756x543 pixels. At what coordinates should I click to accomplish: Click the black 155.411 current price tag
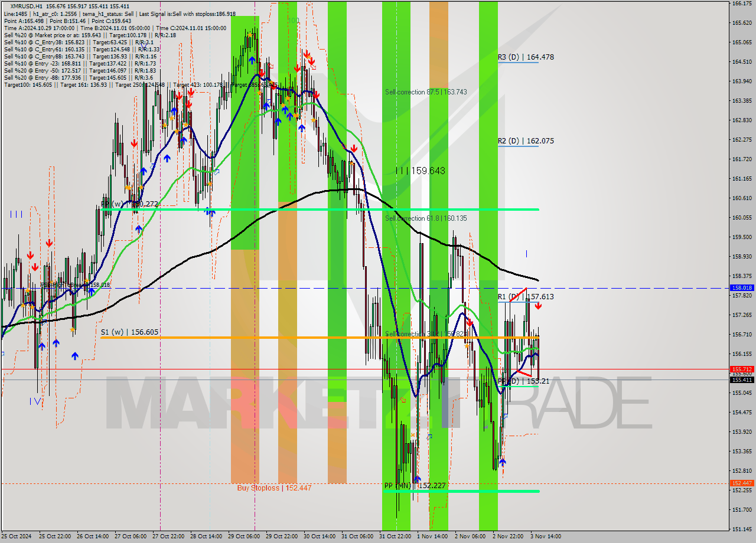[742, 380]
